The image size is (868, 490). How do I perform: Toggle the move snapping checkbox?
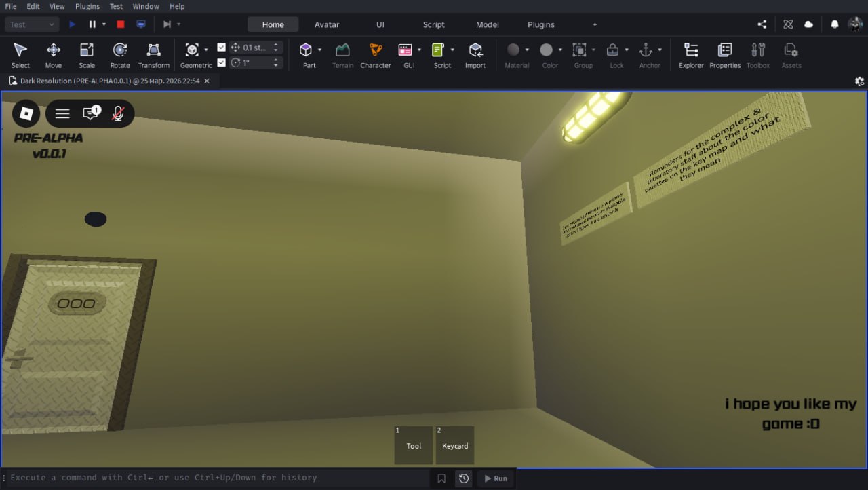tap(221, 48)
